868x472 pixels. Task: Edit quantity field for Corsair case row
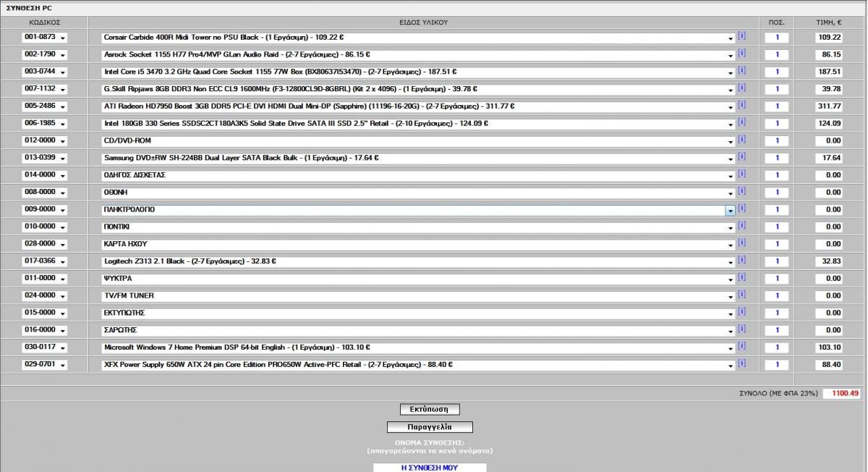777,38
